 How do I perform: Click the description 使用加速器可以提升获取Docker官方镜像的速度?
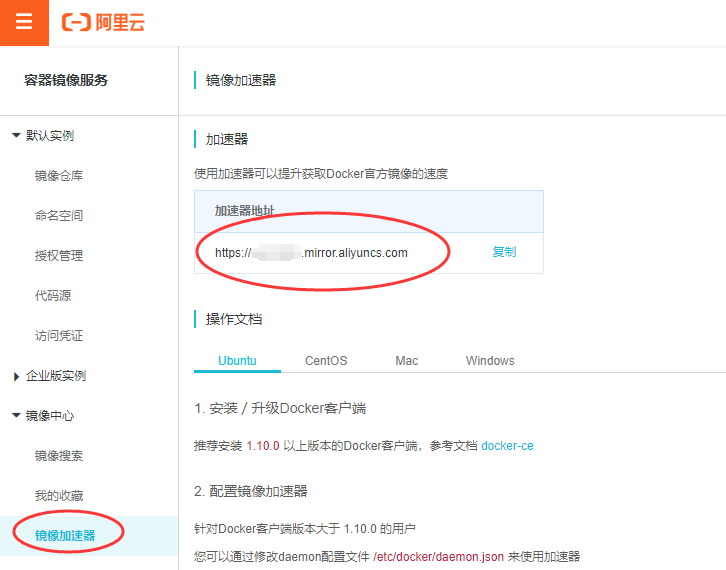click(321, 174)
